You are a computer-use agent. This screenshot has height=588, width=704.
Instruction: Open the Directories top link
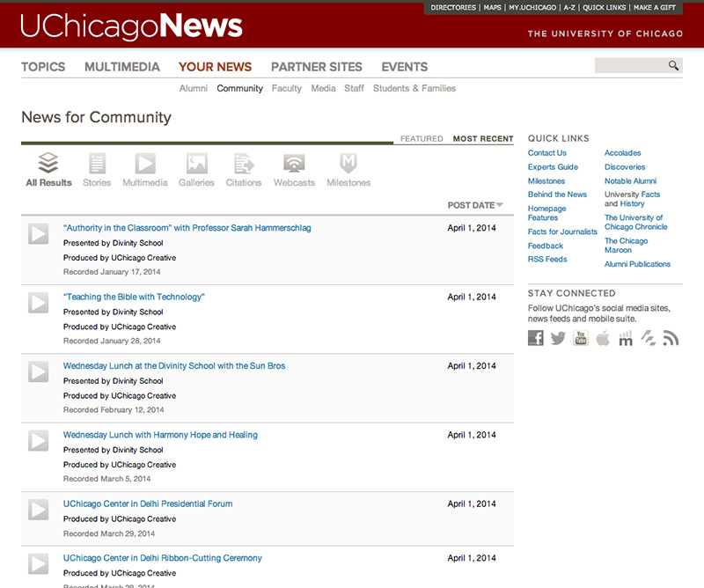[453, 8]
